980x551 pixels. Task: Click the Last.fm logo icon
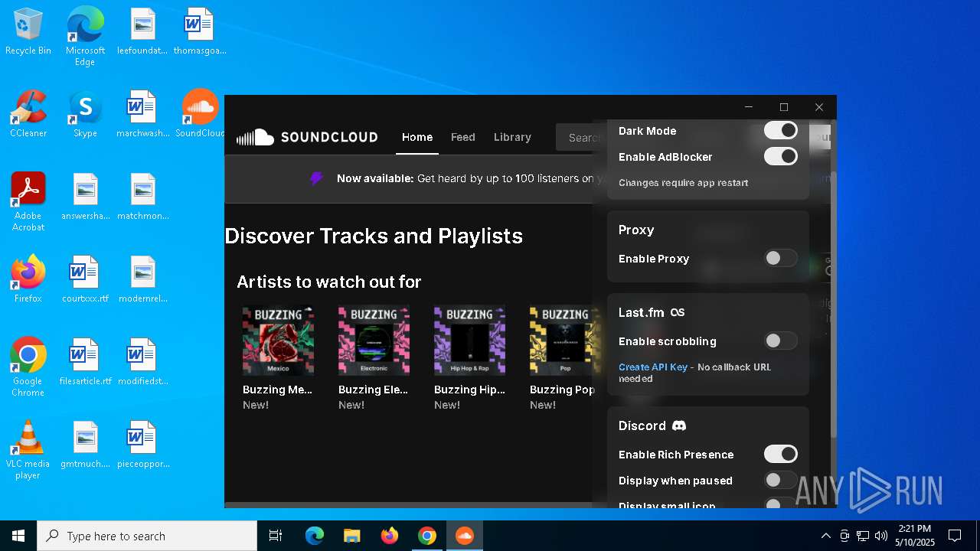[678, 312]
